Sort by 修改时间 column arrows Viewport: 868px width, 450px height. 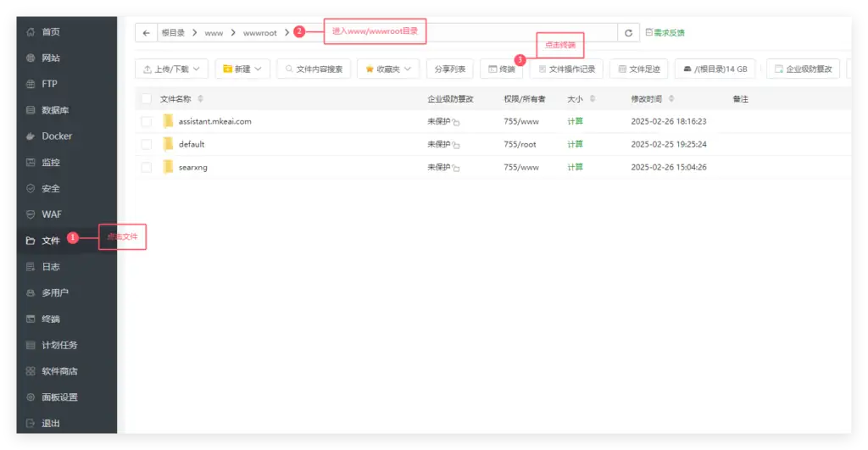click(671, 99)
